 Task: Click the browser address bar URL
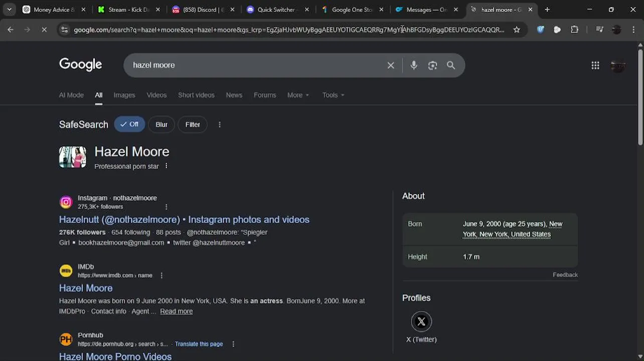click(289, 30)
